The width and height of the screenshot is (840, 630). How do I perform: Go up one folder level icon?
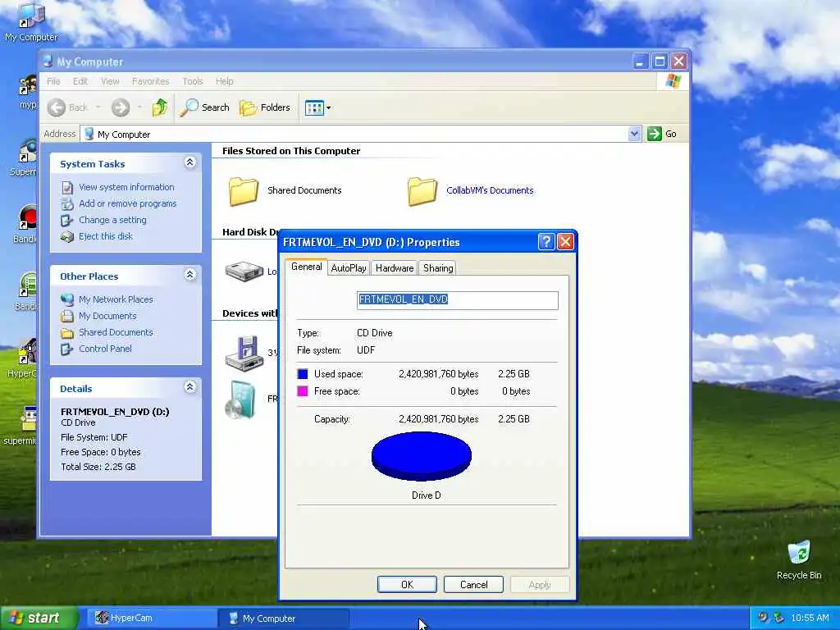tap(160, 107)
